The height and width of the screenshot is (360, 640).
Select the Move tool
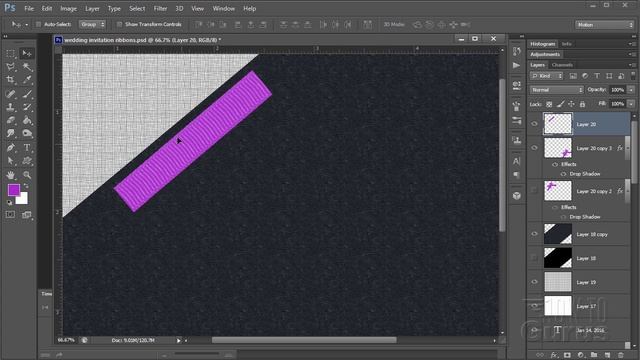[27, 53]
